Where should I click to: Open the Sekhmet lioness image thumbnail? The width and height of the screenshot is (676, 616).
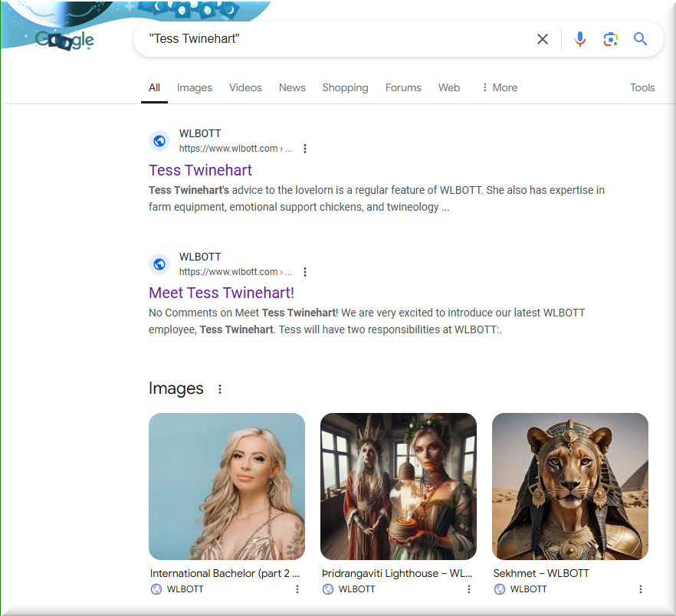(569, 486)
